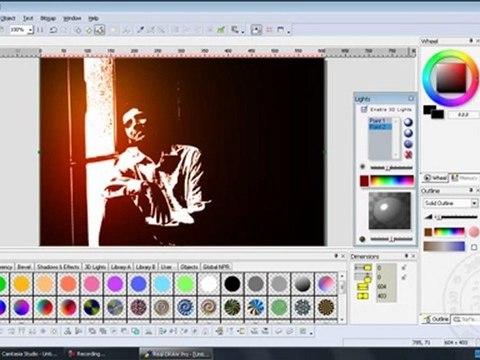The height and width of the screenshot is (360, 480).
Task: Switch to the Shadows & Effects library tab
Action: point(58,267)
